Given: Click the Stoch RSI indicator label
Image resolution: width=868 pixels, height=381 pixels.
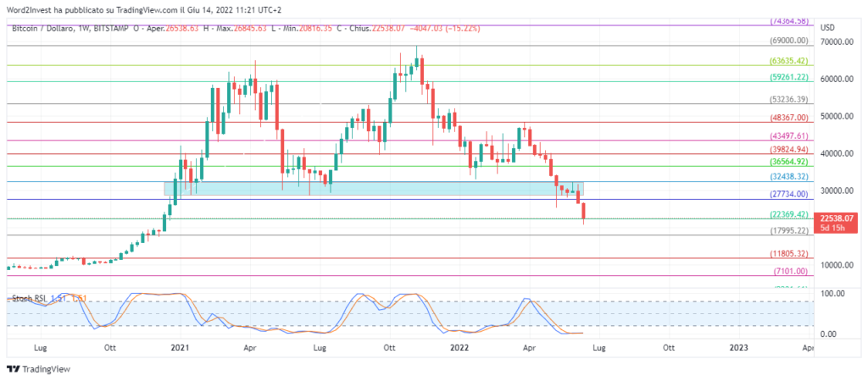Looking at the screenshot, I should 29,299.
